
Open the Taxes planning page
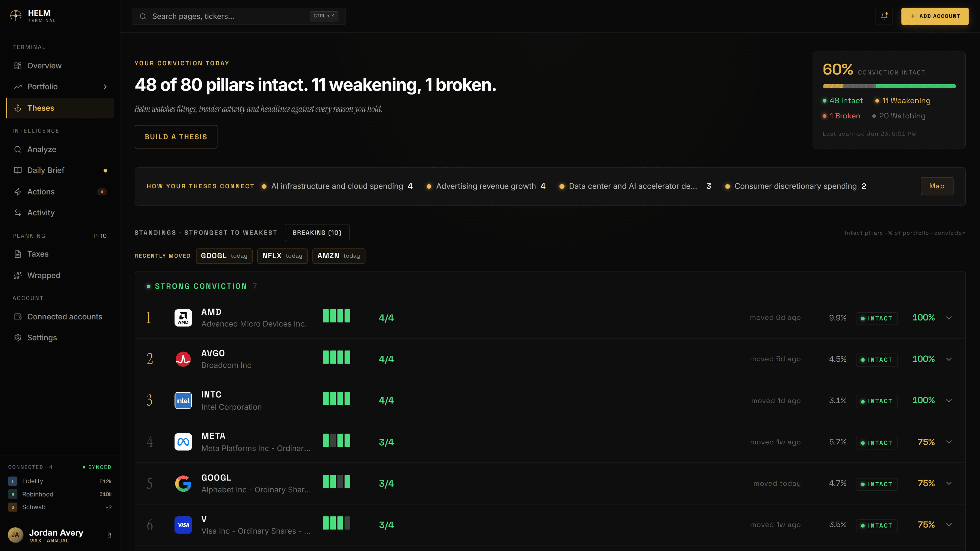pyautogui.click(x=60, y=254)
